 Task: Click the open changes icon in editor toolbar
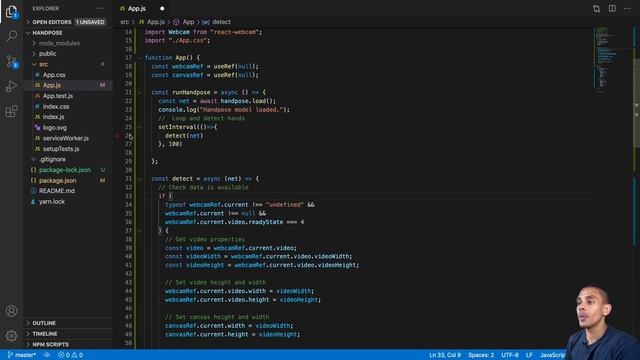coord(596,9)
